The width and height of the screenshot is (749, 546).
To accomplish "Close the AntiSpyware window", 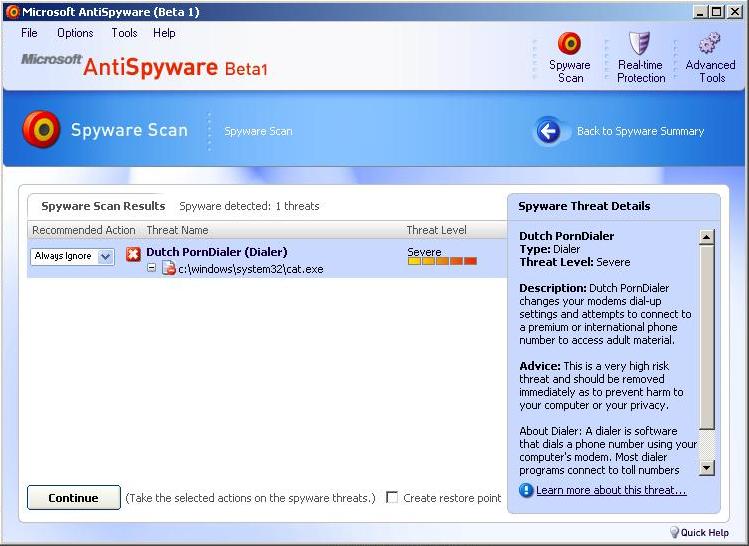I will point(734,11).
